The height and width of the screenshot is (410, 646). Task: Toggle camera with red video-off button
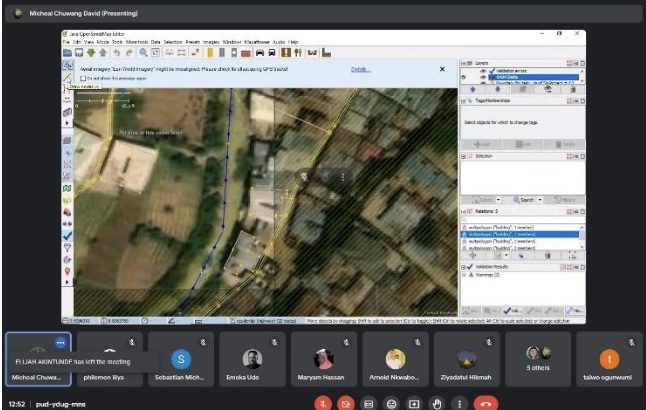[346, 404]
